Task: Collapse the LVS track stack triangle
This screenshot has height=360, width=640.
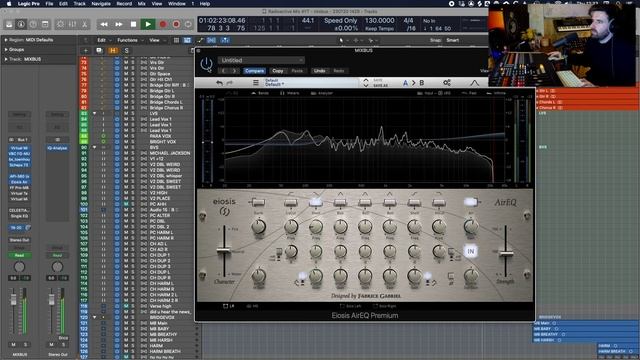Action: pos(95,113)
